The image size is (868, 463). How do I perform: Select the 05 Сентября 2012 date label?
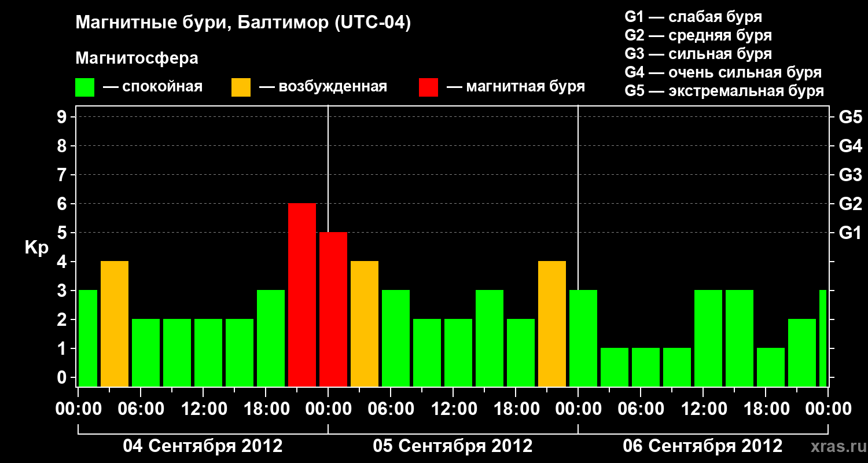tap(453, 446)
